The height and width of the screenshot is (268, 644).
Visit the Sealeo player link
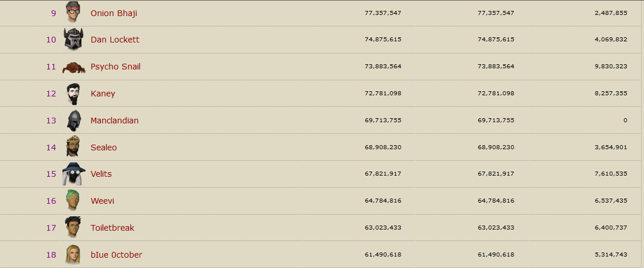(x=103, y=147)
